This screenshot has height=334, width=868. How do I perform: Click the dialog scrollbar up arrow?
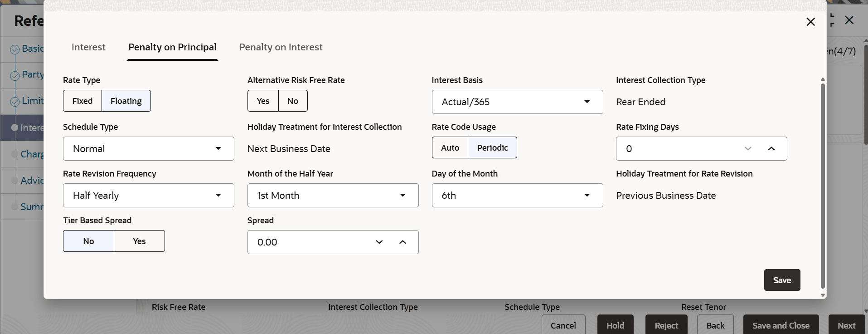pos(823,79)
